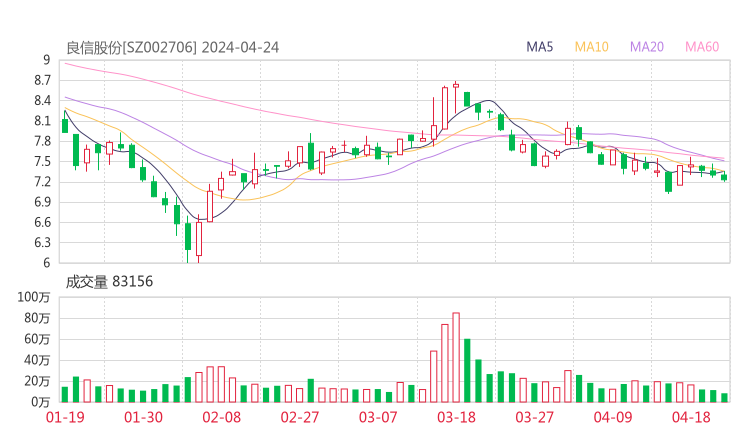Click the 01-30 date axis label
This screenshot has height=440, width=740.
point(143,417)
